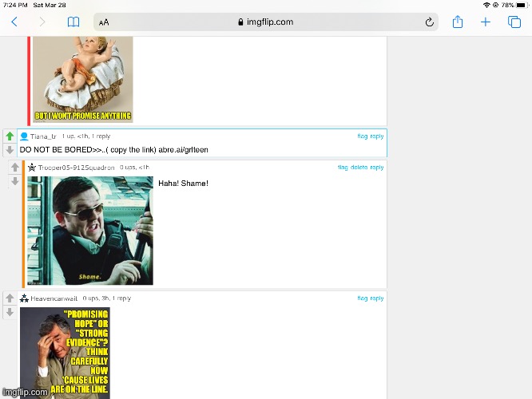Downvote Tiana_tr's comment

pyautogui.click(x=10, y=149)
